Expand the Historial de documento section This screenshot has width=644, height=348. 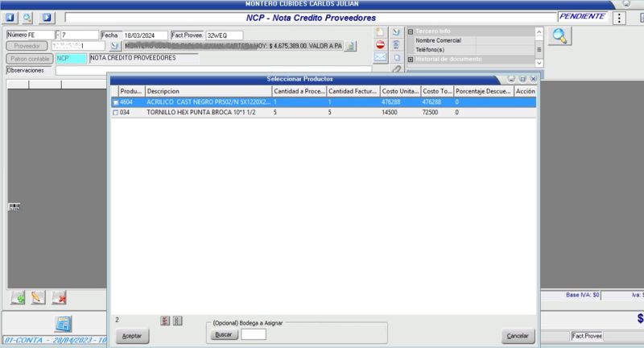(x=411, y=60)
